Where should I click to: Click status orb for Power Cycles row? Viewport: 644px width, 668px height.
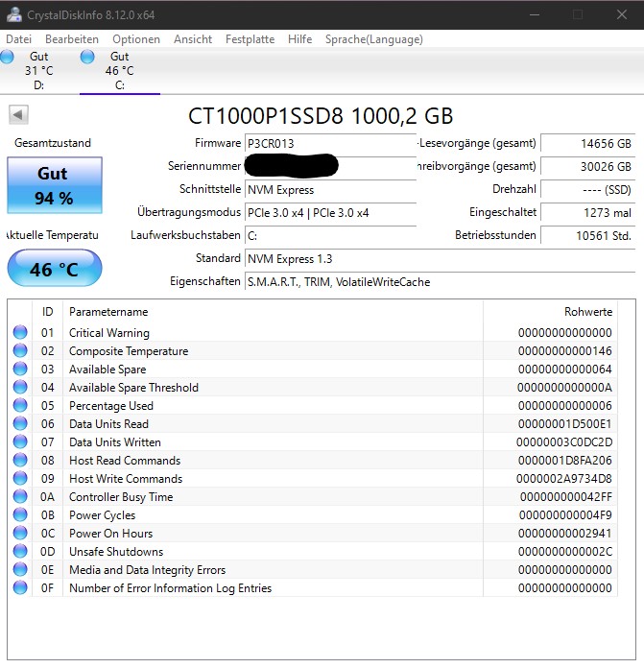pos(20,515)
